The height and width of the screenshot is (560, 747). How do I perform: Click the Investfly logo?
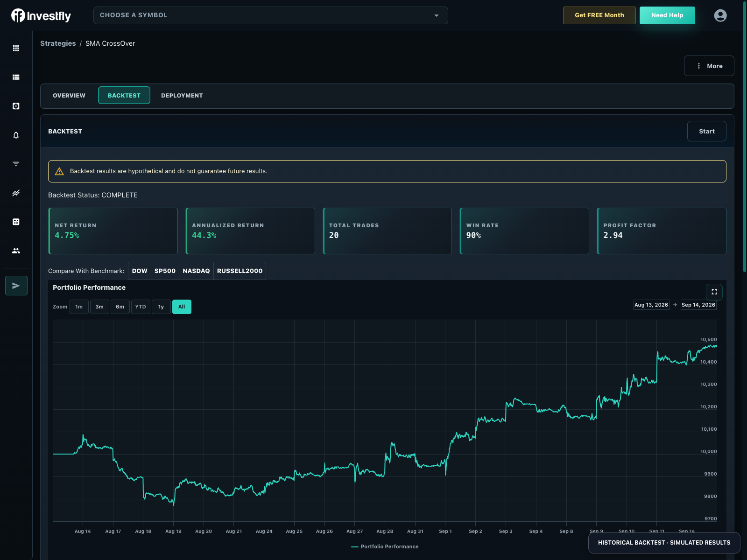(x=41, y=15)
